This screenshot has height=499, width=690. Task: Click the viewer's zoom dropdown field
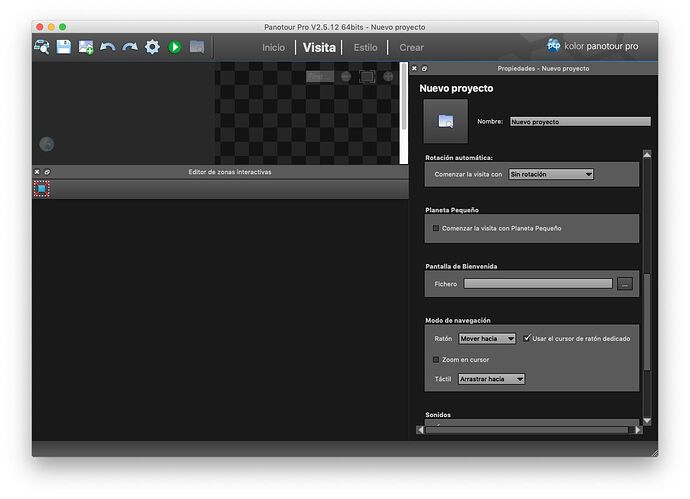[x=320, y=77]
